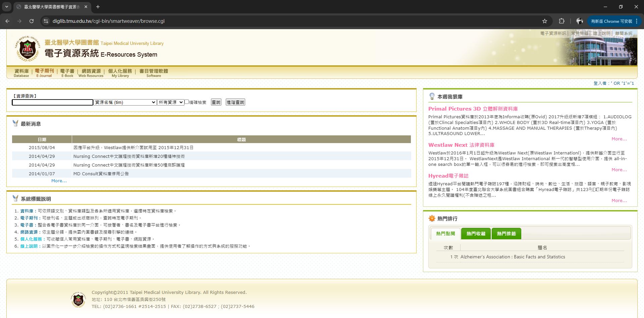Viewport: 644px width, 318px height.
Task: Click More below the Primal Pictures description
Action: tap(619, 139)
